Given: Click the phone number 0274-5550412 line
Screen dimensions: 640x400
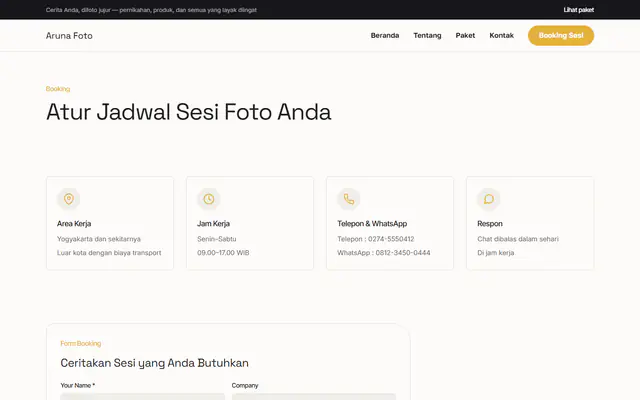Looking at the screenshot, I should click(x=376, y=239).
